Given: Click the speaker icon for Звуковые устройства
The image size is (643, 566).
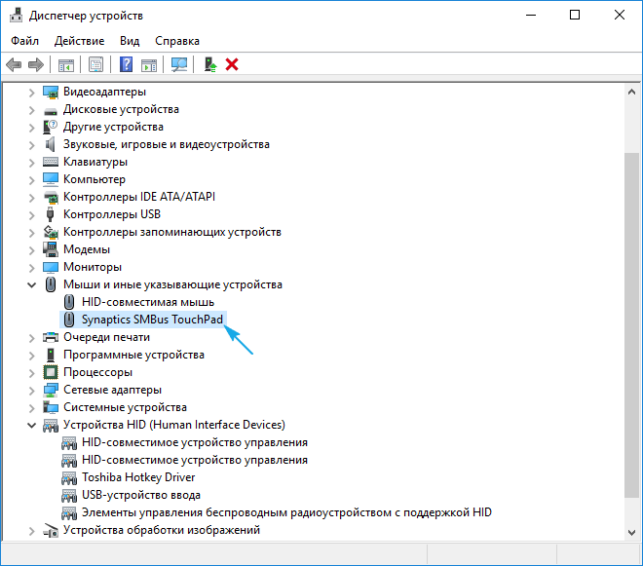Looking at the screenshot, I should pyautogui.click(x=50, y=144).
